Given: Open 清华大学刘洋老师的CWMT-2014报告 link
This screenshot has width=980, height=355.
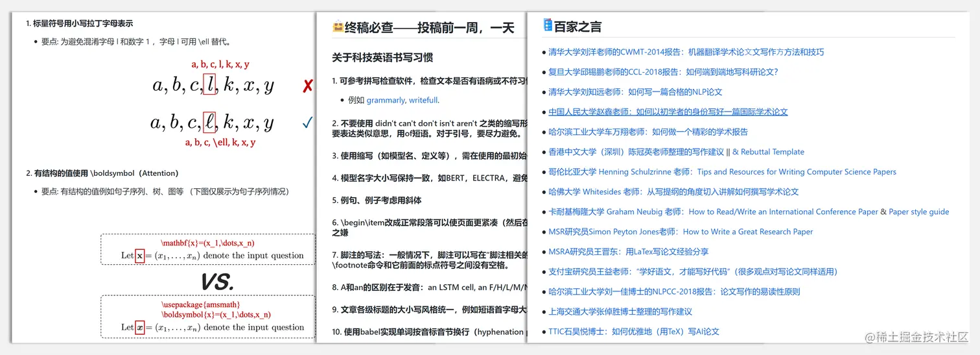Looking at the screenshot, I should coord(686,52).
